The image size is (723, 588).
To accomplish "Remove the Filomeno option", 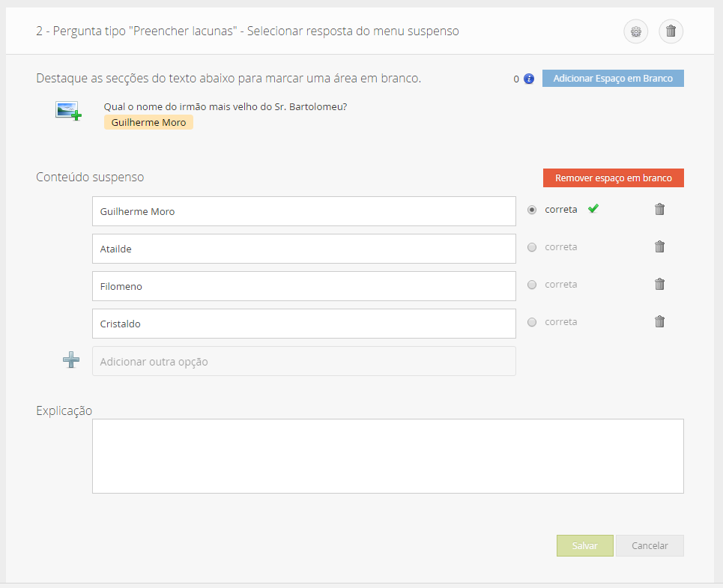I will click(659, 285).
